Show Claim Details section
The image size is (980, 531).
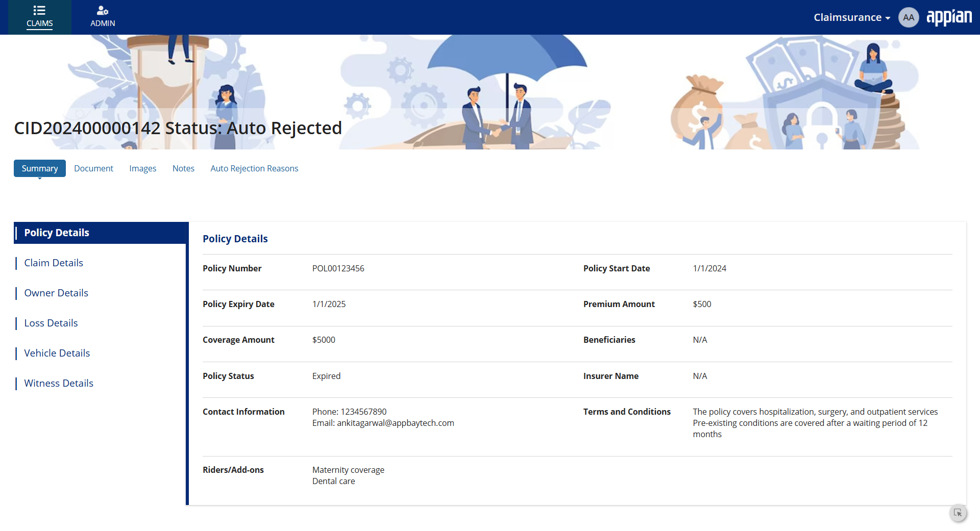(x=54, y=263)
